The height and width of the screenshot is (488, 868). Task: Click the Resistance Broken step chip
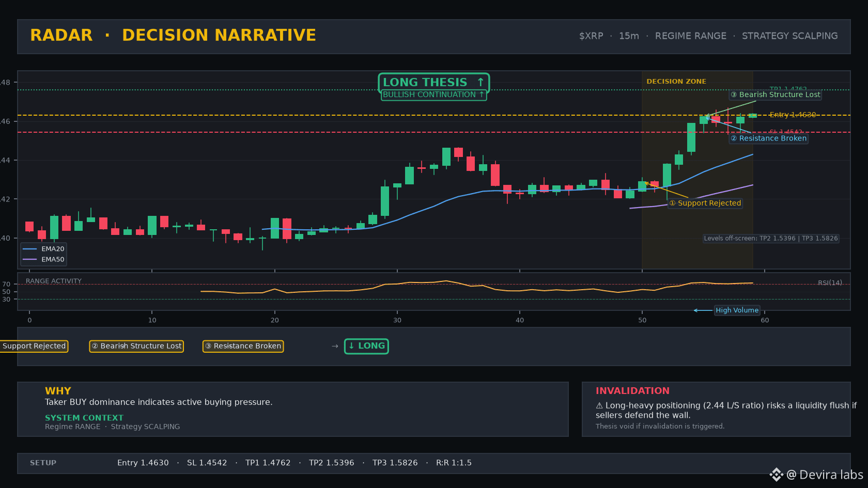point(243,346)
